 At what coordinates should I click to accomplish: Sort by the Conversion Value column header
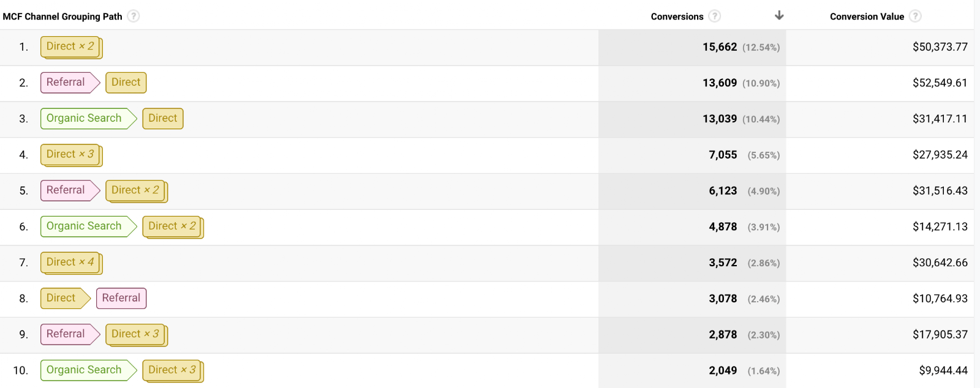pos(867,17)
